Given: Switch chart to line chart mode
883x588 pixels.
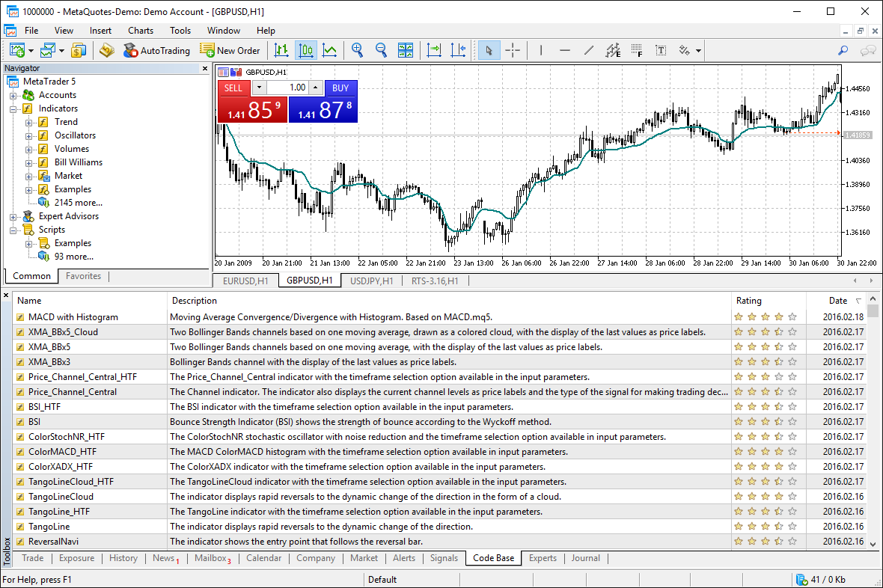Looking at the screenshot, I should click(329, 50).
